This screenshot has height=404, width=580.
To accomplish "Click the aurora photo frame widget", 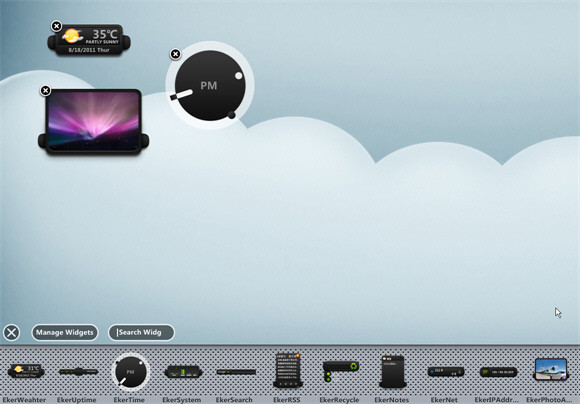I will coord(94,121).
